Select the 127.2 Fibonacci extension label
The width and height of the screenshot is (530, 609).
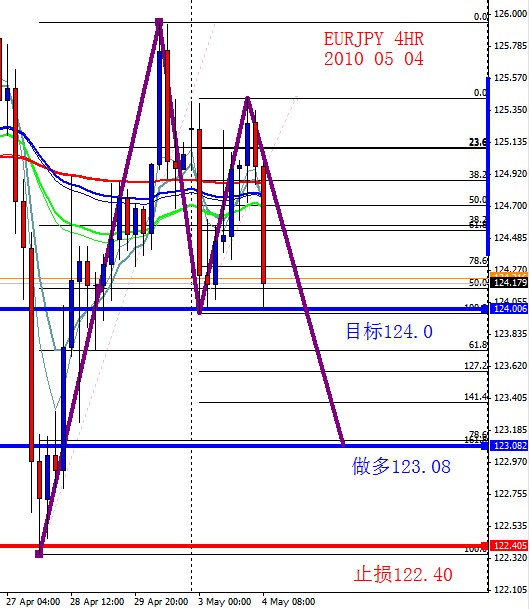[x=476, y=365]
